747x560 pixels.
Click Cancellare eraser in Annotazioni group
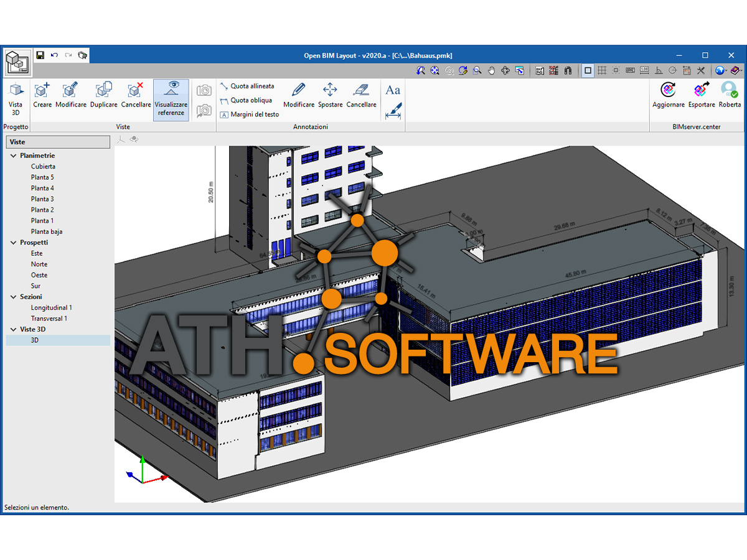[361, 95]
